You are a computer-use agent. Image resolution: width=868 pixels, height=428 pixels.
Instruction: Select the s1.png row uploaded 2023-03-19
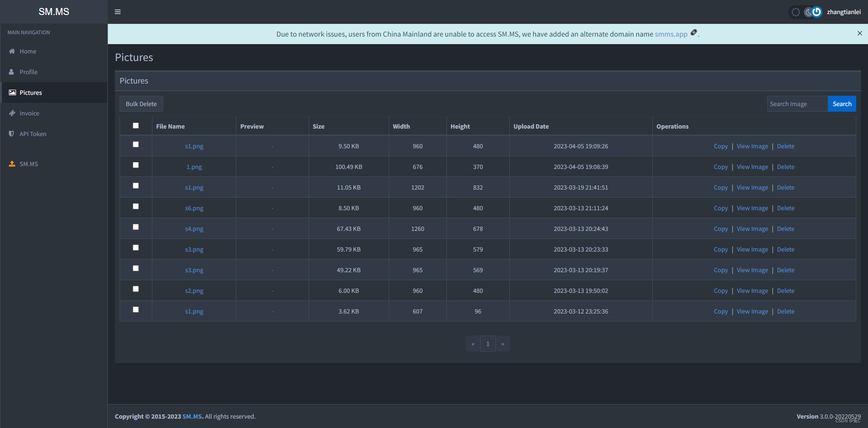[136, 186]
